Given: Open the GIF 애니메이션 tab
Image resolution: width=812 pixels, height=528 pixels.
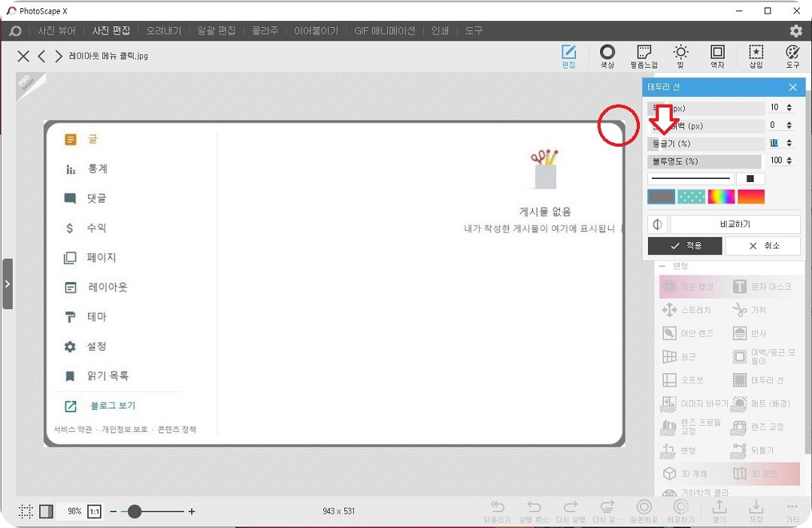Looking at the screenshot, I should 385,31.
